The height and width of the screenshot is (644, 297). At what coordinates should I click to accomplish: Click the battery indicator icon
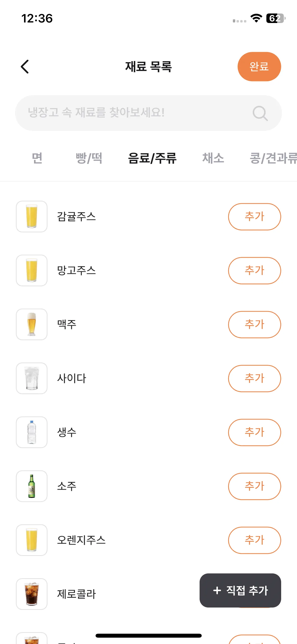(276, 18)
